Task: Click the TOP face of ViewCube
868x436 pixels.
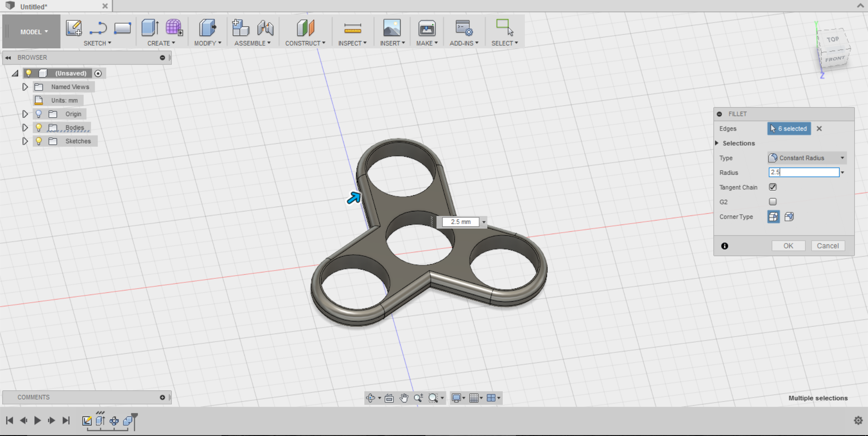Action: [x=833, y=40]
